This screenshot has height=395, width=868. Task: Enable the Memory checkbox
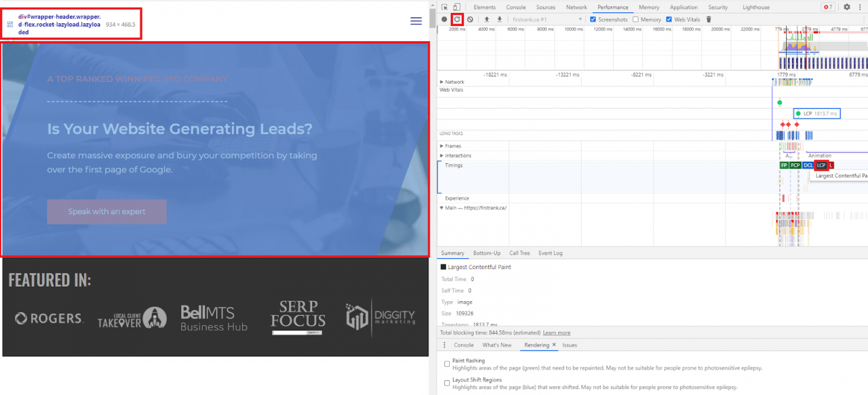click(x=636, y=19)
